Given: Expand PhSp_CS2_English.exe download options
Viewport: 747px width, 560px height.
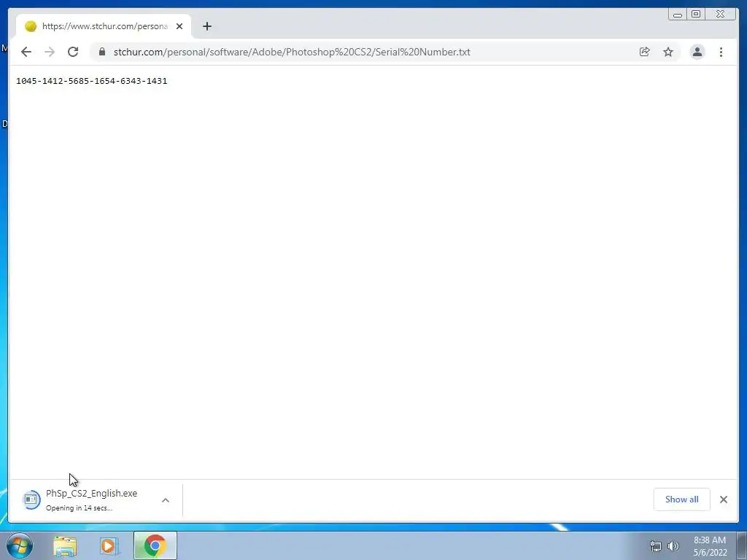Looking at the screenshot, I should click(x=166, y=500).
